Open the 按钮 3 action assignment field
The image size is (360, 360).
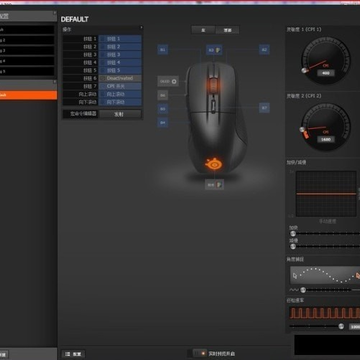click(120, 55)
